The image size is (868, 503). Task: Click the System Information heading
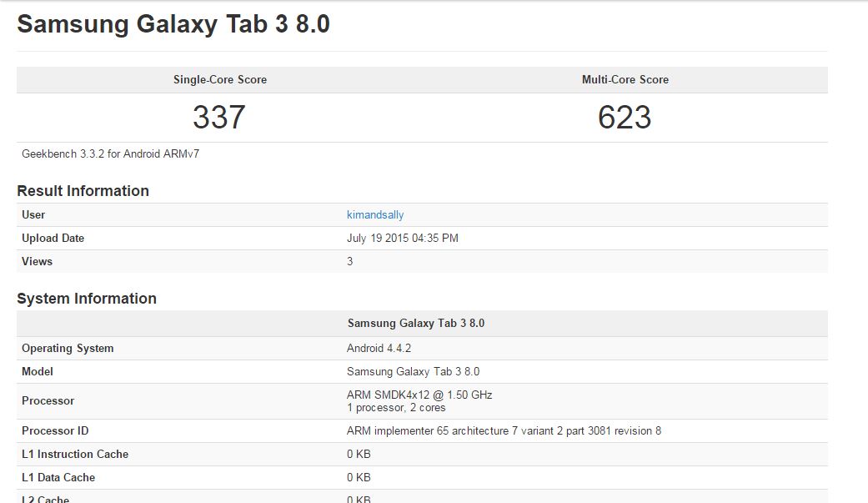87,299
